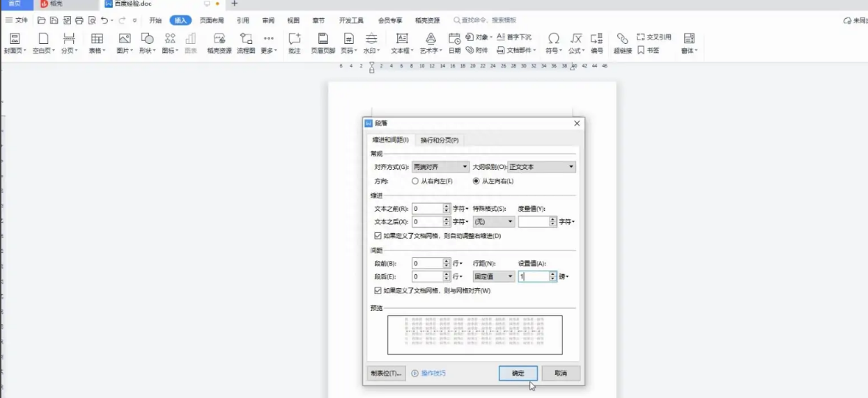The height and width of the screenshot is (398, 868).
Task: Click the 确定 button to confirm
Action: [518, 374]
